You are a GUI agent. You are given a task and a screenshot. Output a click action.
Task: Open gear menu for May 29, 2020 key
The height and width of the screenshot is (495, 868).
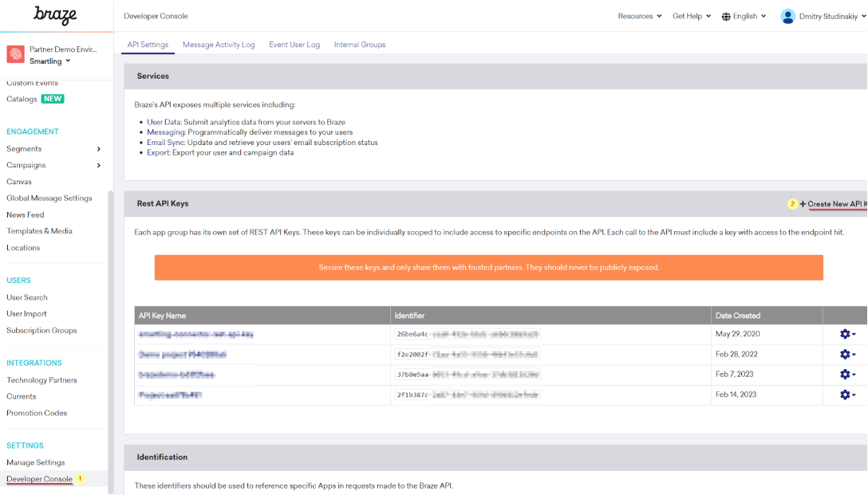click(x=847, y=334)
